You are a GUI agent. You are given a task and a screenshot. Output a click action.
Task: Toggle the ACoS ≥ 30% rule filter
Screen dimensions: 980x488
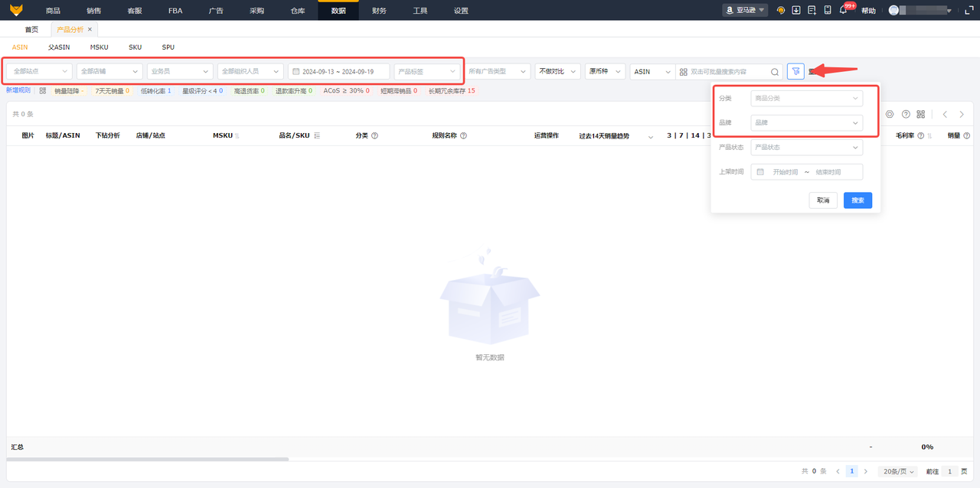(346, 90)
